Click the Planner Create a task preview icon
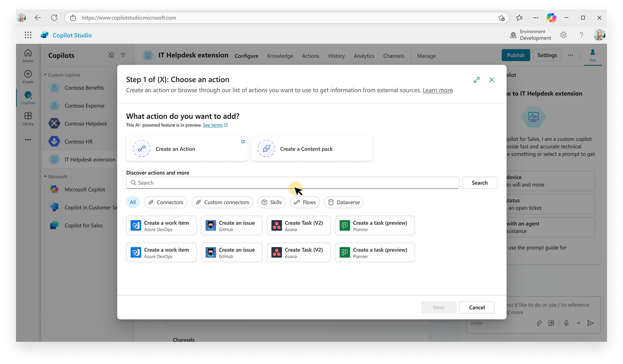623x364 pixels. click(x=344, y=225)
